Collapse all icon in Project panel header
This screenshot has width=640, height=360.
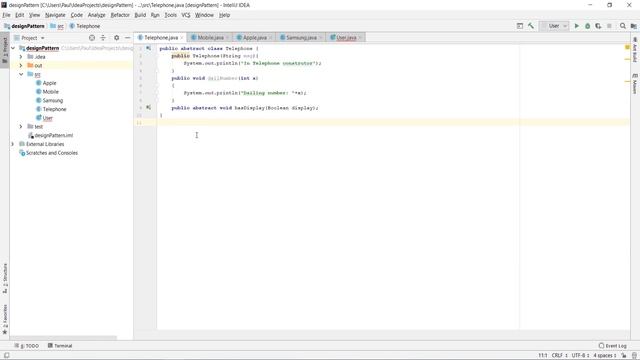pyautogui.click(x=103, y=38)
